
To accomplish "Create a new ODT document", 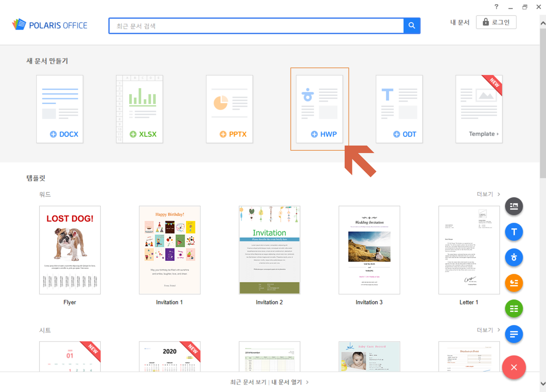I will pyautogui.click(x=399, y=109).
